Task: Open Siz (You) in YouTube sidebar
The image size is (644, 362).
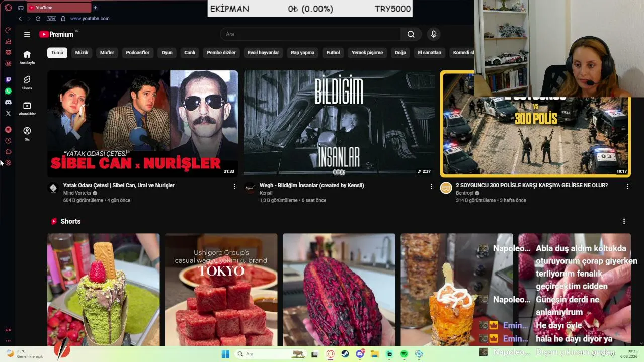Action: [27, 134]
